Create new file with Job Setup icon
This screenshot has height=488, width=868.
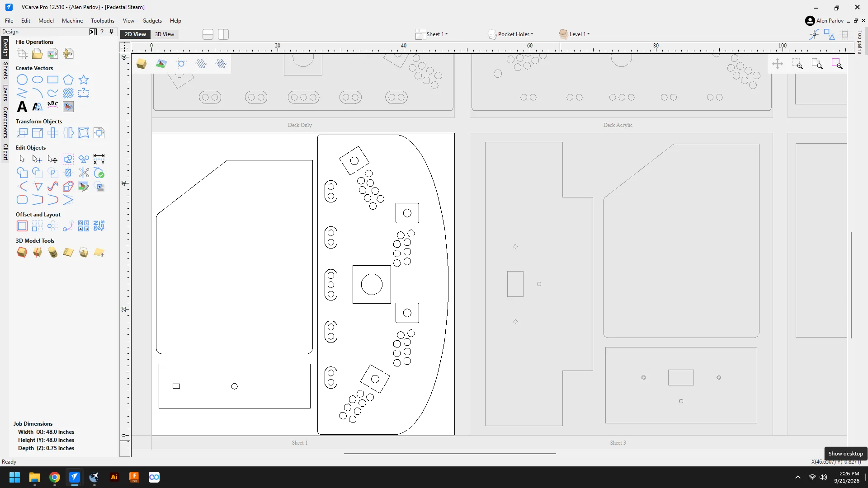coord(22,54)
